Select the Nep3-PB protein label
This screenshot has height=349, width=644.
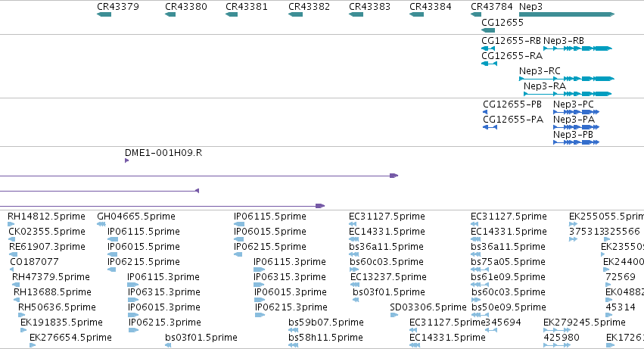(573, 135)
